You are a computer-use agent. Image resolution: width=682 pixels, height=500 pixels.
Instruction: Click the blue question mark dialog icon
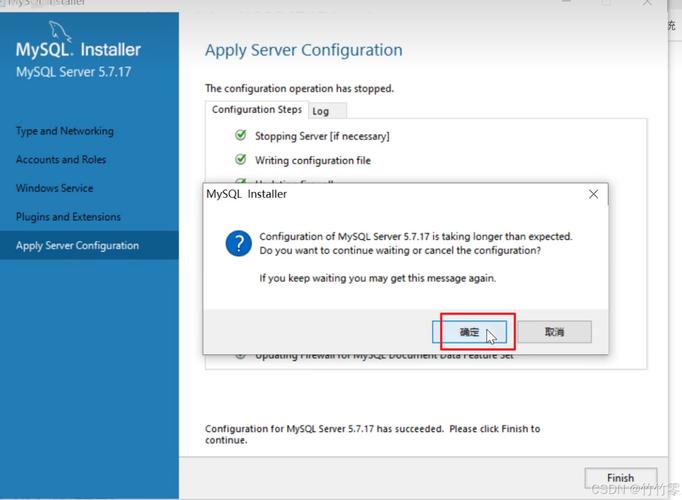click(238, 243)
